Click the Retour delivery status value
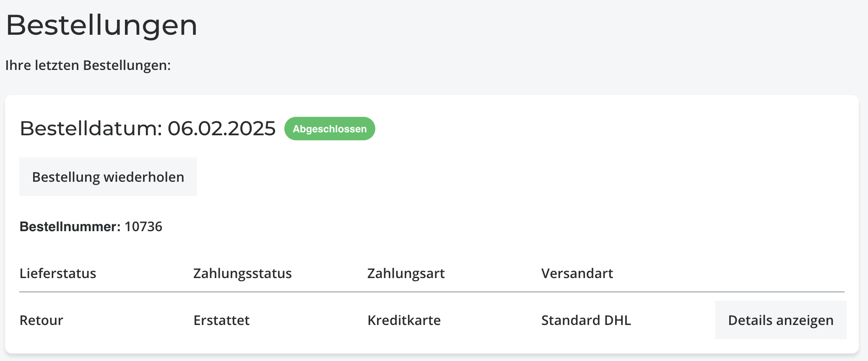The width and height of the screenshot is (868, 361). [42, 320]
